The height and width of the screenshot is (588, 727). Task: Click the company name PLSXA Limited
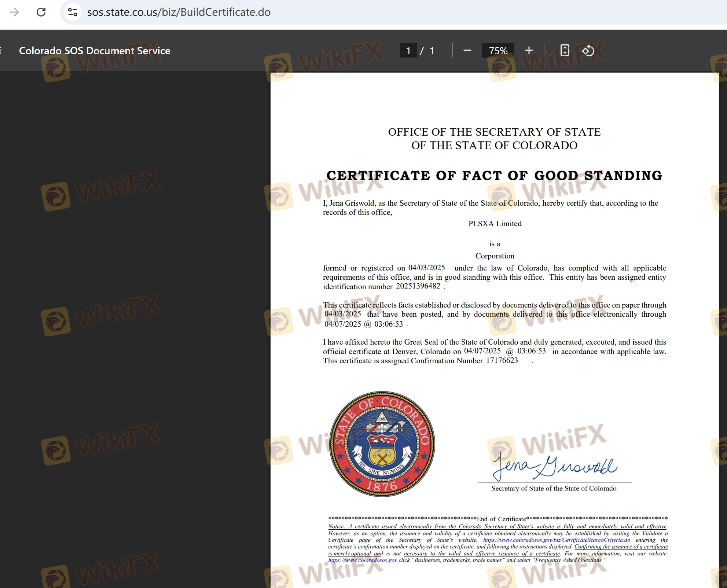tap(495, 224)
